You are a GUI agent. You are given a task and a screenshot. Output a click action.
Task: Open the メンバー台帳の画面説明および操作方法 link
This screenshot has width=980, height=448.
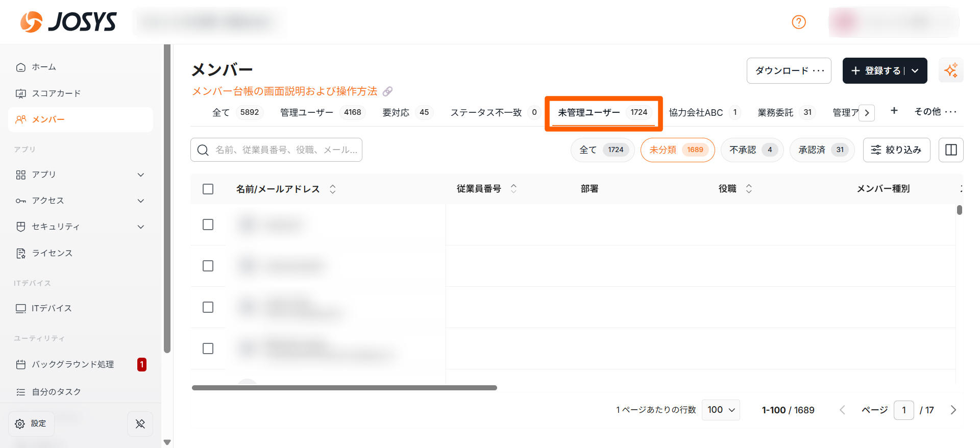click(x=284, y=91)
